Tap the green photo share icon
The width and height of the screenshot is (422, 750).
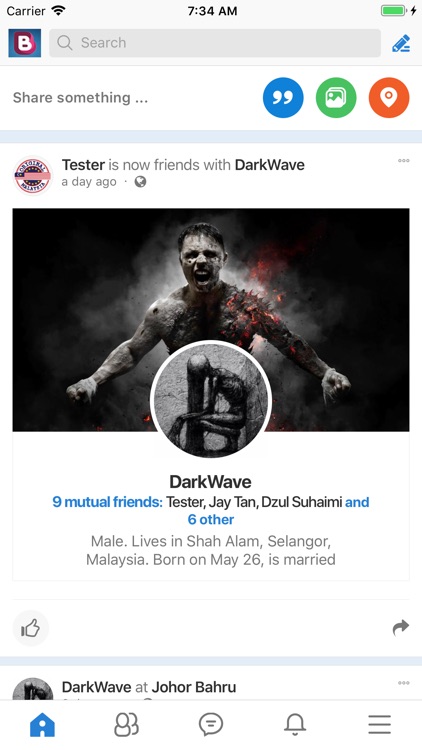coord(336,98)
